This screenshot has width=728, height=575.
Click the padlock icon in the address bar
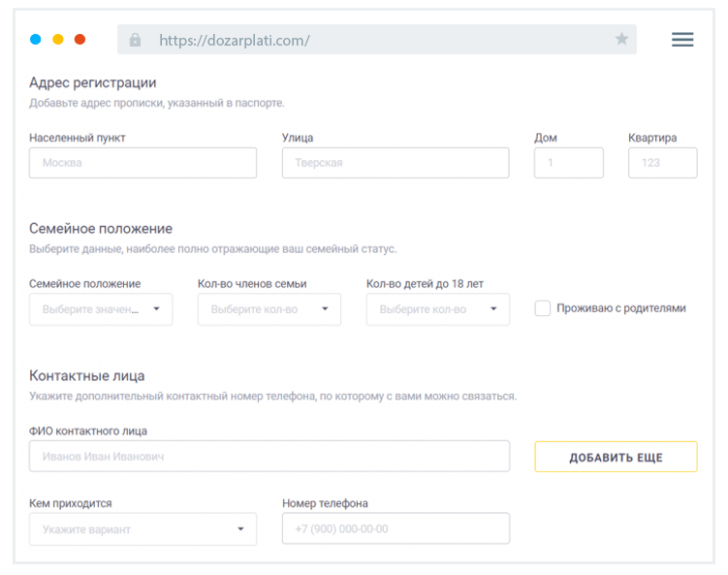[135, 40]
